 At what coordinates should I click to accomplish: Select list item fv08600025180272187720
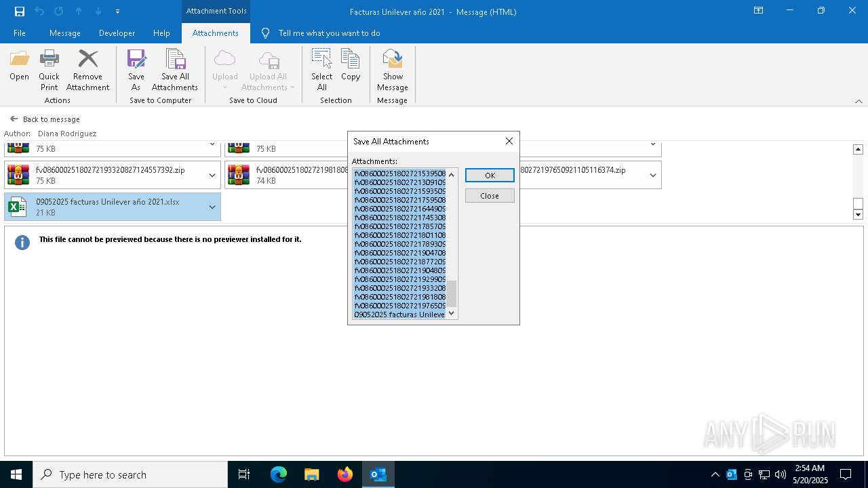pos(400,262)
